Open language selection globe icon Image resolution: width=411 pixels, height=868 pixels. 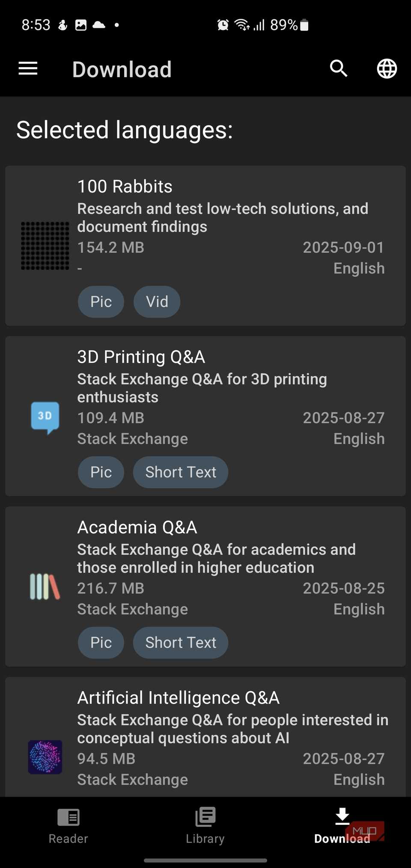387,69
